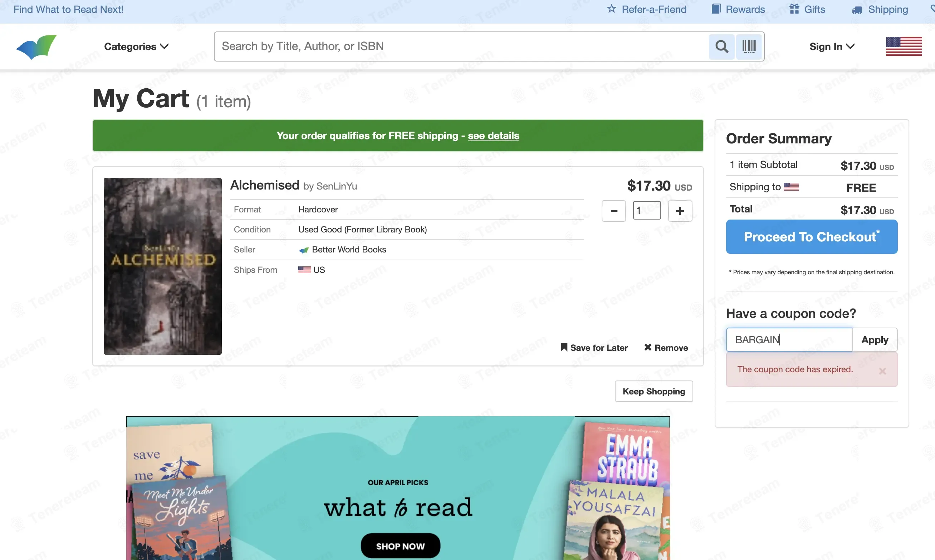Click the 'My Cart' page heading

point(141,98)
